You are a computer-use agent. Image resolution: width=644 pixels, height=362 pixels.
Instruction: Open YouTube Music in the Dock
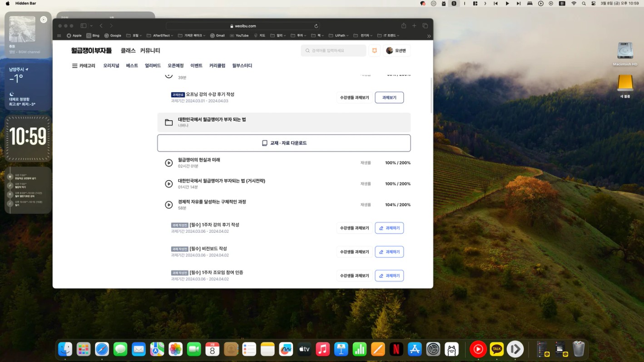pos(478,349)
